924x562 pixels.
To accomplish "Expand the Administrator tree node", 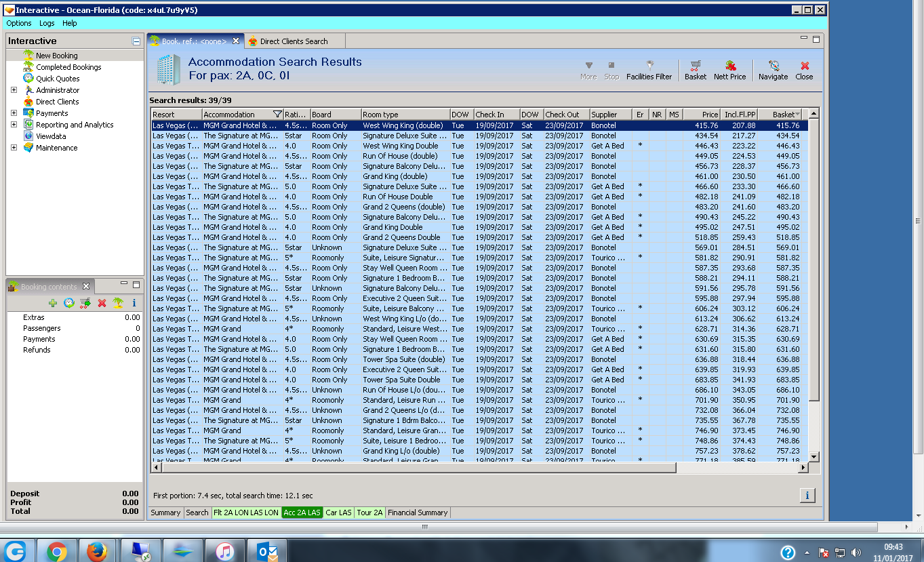I will pos(14,90).
